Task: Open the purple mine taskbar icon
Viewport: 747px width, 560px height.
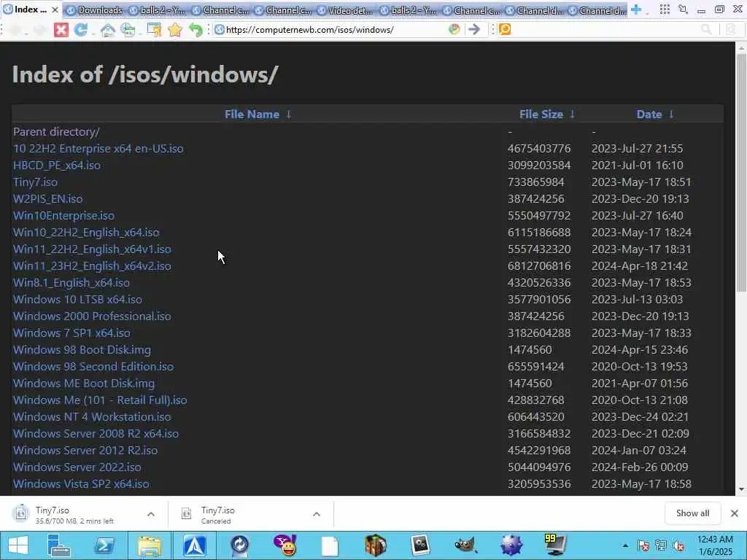Action: tap(511, 545)
